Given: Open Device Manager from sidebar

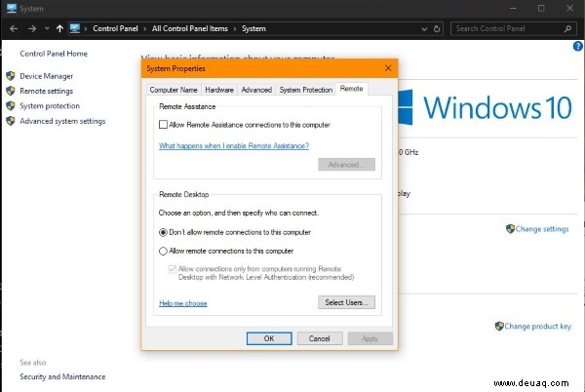Looking at the screenshot, I should (46, 76).
